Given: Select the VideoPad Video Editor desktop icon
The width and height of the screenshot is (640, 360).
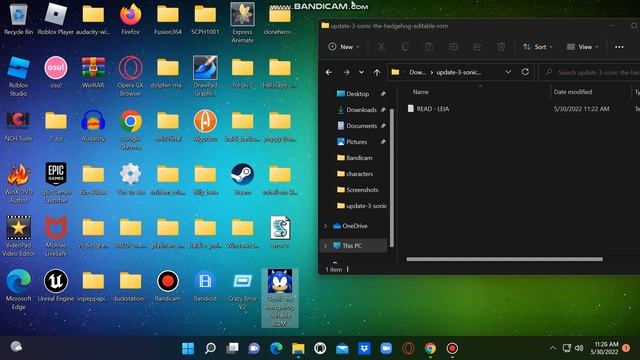Looking at the screenshot, I should click(x=18, y=237).
